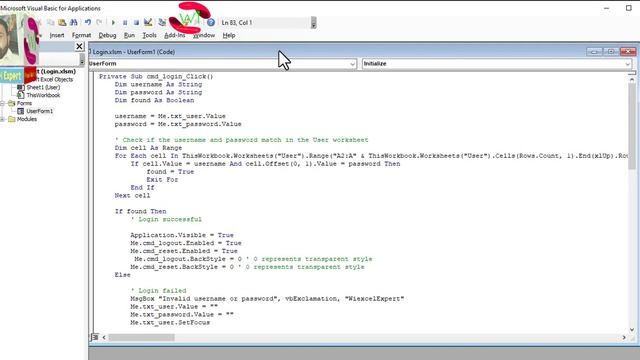The image size is (640, 360).
Task: Click the Project Explorer scroll arrow
Action: (x=82, y=61)
